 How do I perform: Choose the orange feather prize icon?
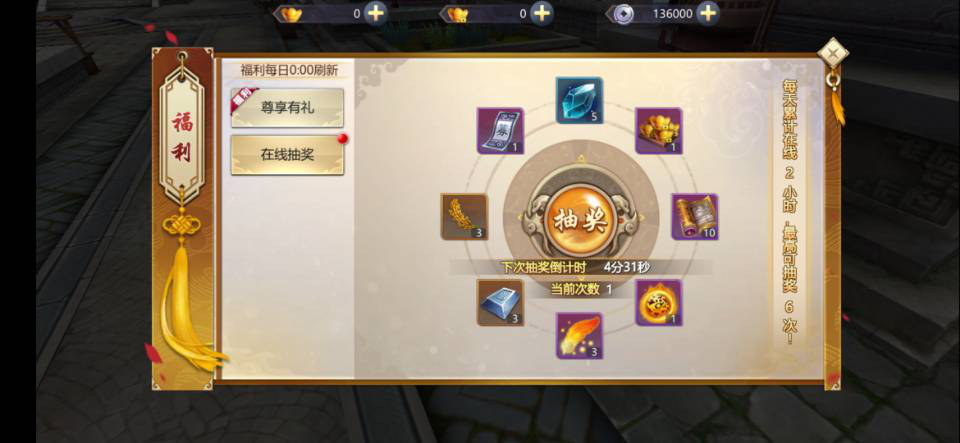tap(579, 336)
